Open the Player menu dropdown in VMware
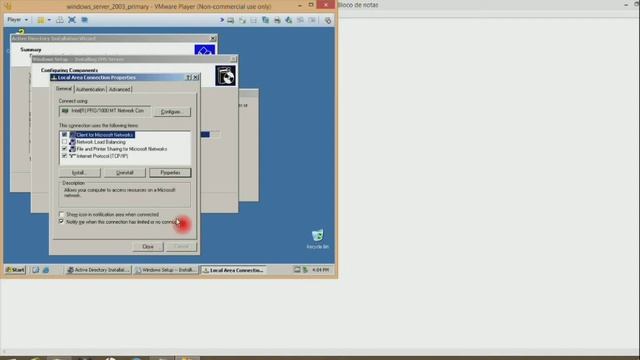Image resolution: width=640 pixels, height=360 pixels. [18, 20]
